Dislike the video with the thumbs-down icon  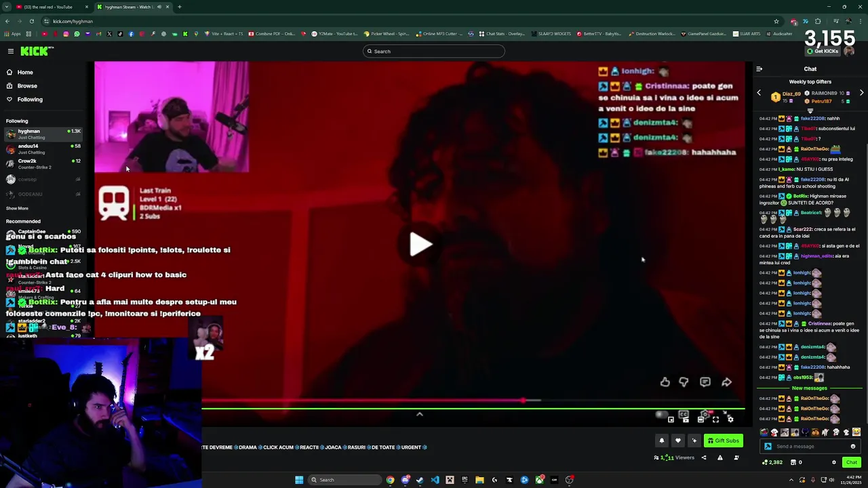(684, 382)
